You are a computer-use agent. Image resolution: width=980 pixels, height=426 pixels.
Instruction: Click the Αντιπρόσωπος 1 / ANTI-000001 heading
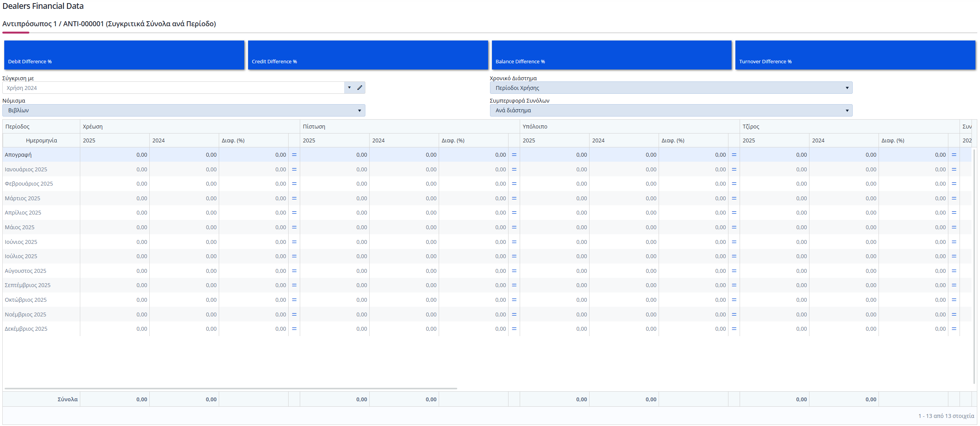click(109, 24)
